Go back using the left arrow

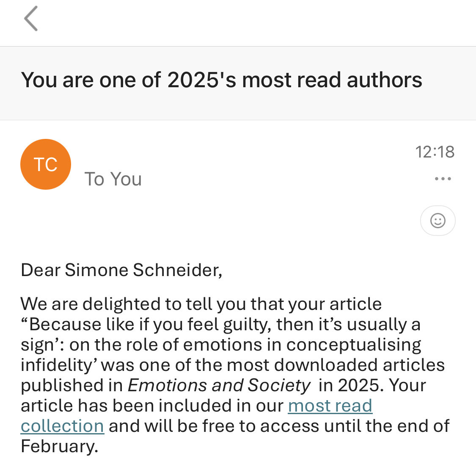[x=31, y=19]
